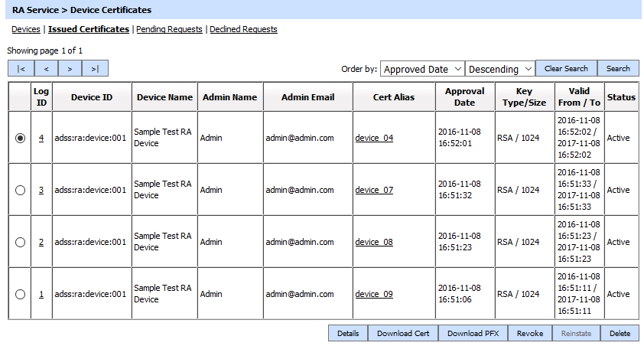Jump to last page of results
Image resolution: width=644 pixels, height=346 pixels.
pos(95,69)
